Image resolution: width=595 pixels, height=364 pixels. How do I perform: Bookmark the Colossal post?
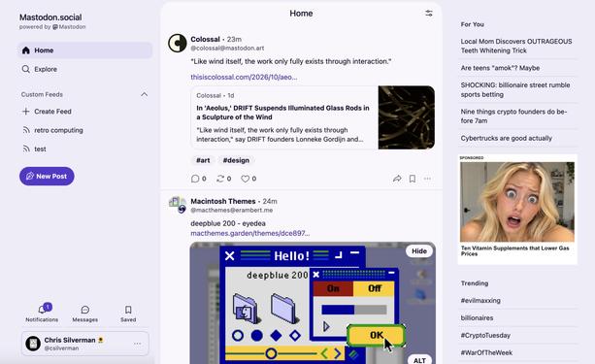tap(413, 179)
